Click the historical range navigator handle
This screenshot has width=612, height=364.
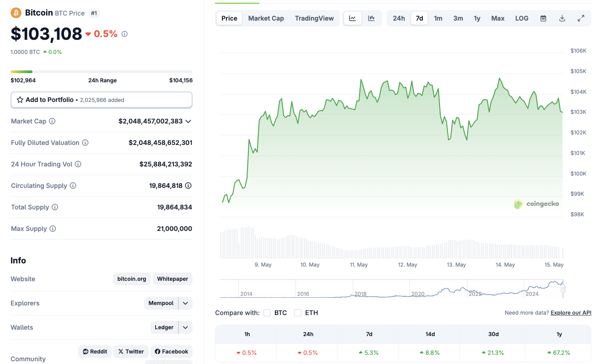[563, 289]
